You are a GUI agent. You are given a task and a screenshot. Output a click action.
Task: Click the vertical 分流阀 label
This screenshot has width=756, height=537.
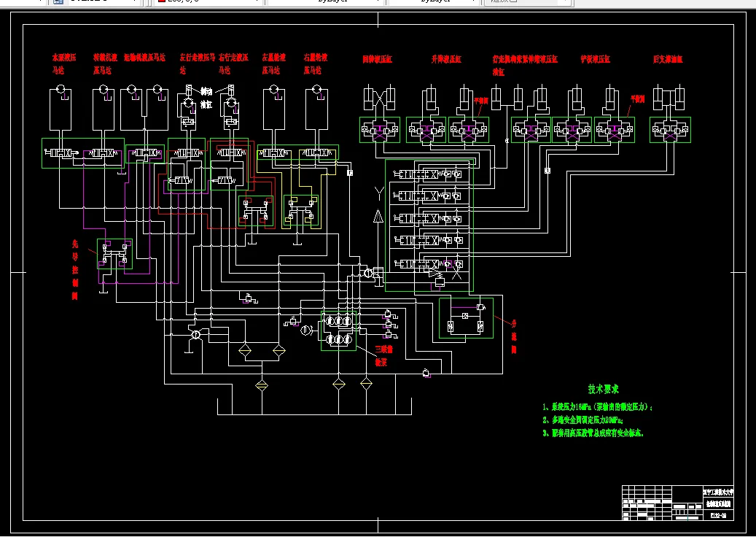(514, 336)
